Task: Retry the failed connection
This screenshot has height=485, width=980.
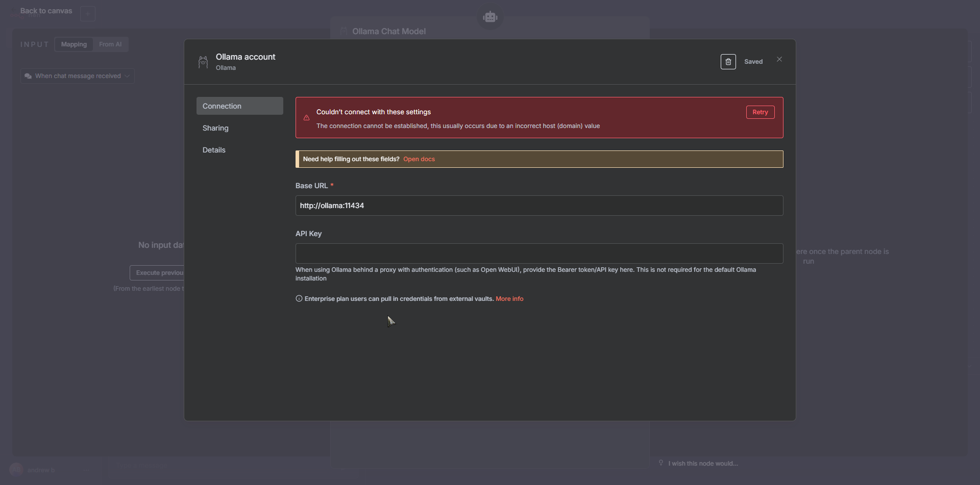Action: point(760,112)
